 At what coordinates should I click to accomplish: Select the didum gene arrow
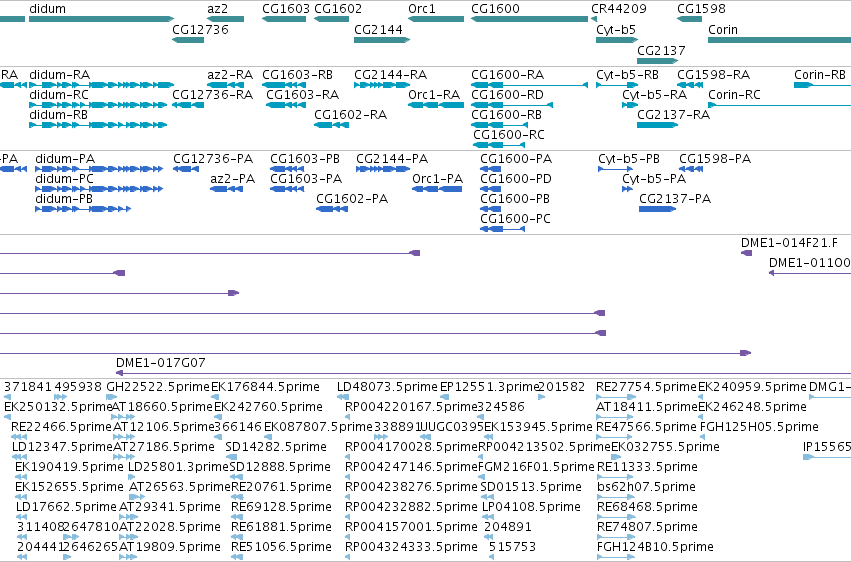coord(101,19)
